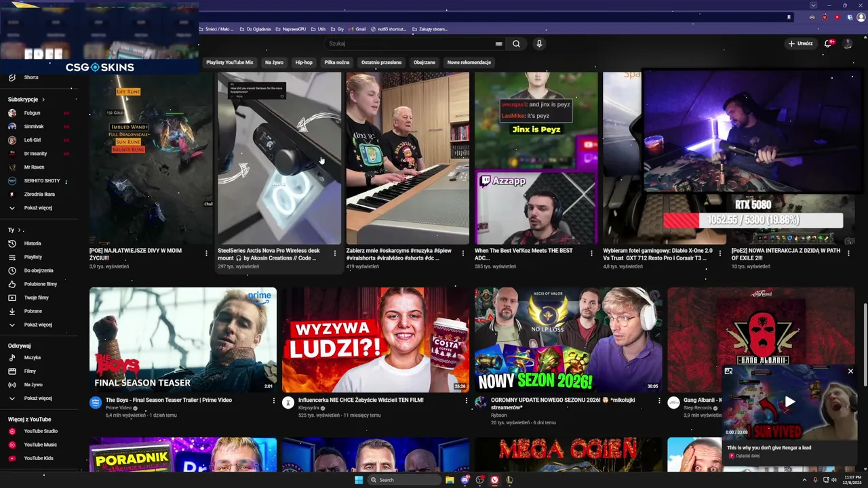Close the miniplayer
The width and height of the screenshot is (868, 488).
(x=850, y=371)
